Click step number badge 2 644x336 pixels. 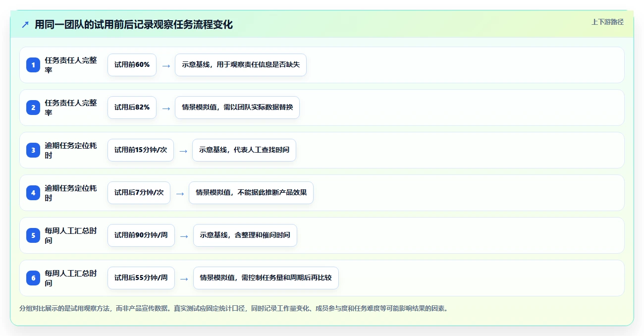click(x=33, y=108)
